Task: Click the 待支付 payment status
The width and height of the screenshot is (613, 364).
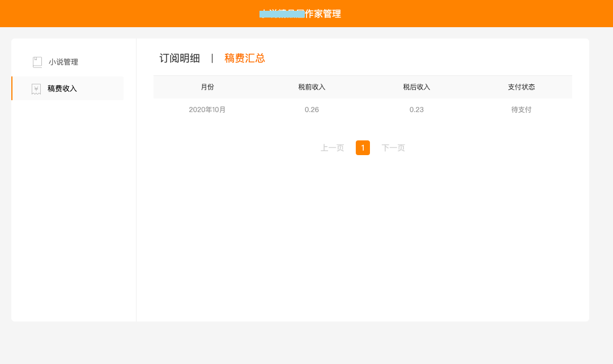Action: [521, 110]
